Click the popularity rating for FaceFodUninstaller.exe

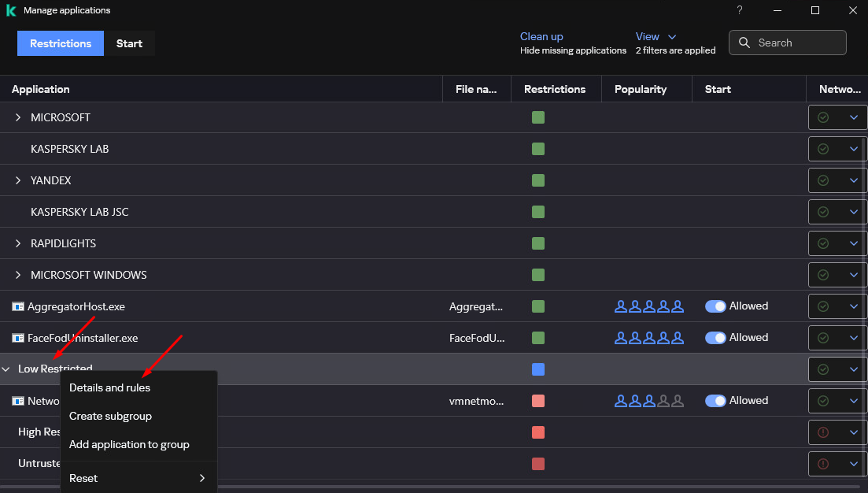coord(649,338)
